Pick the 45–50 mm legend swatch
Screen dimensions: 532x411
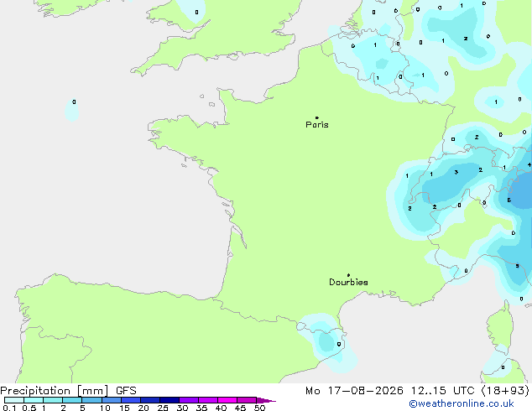tap(247, 400)
